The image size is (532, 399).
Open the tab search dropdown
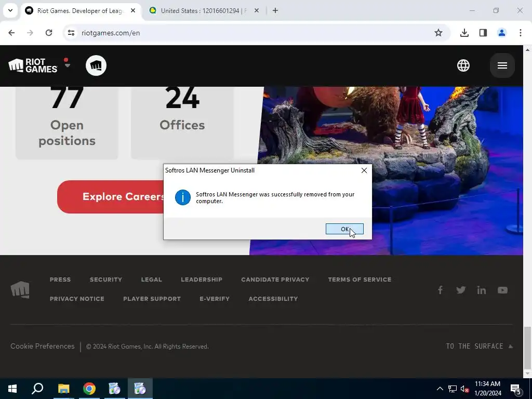(x=10, y=10)
